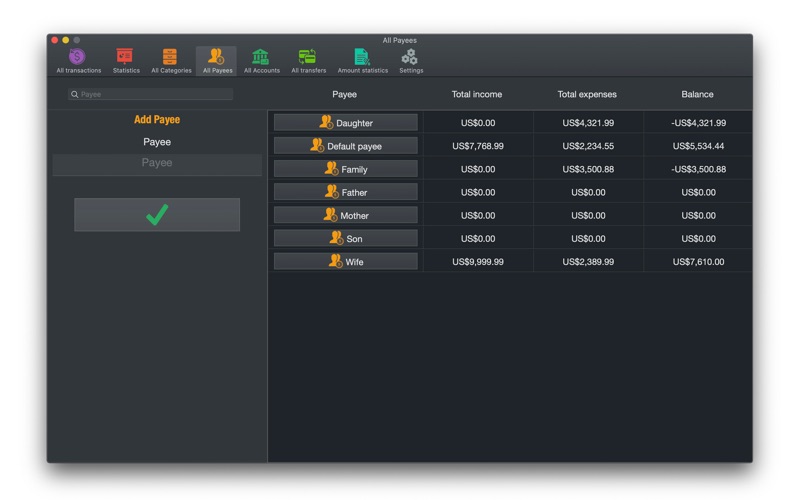The image size is (800, 500).
Task: Select the Family payee button
Action: [x=345, y=169]
